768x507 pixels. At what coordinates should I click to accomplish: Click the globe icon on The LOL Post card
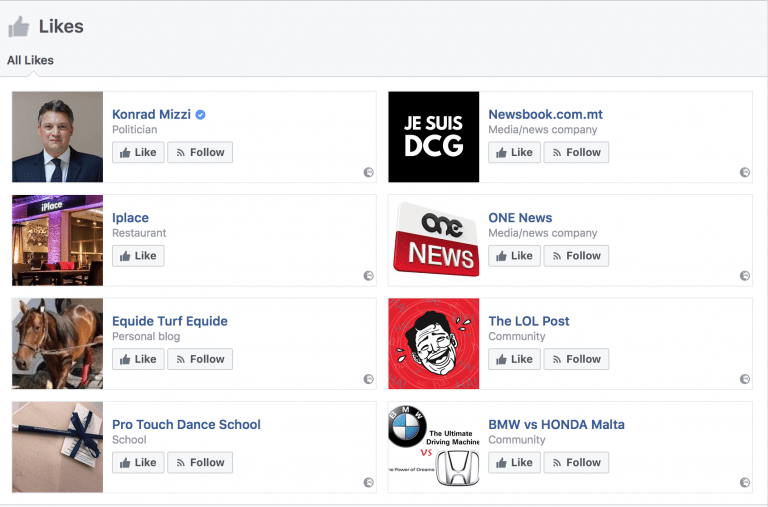point(744,379)
